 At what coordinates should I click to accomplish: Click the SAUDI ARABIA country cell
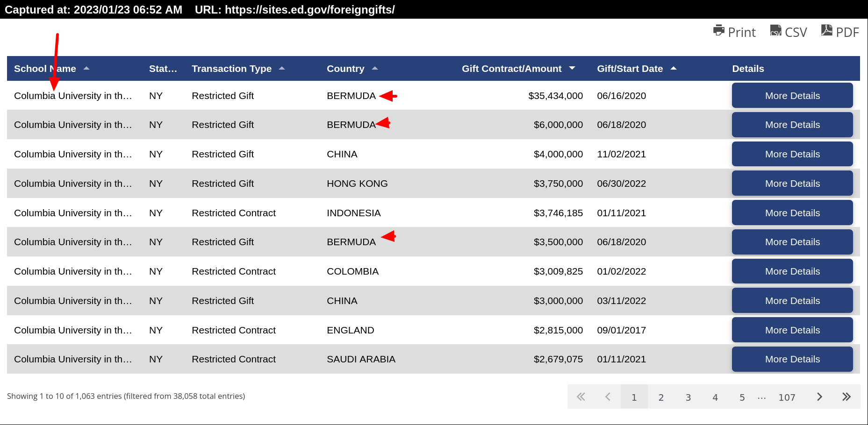pyautogui.click(x=361, y=359)
